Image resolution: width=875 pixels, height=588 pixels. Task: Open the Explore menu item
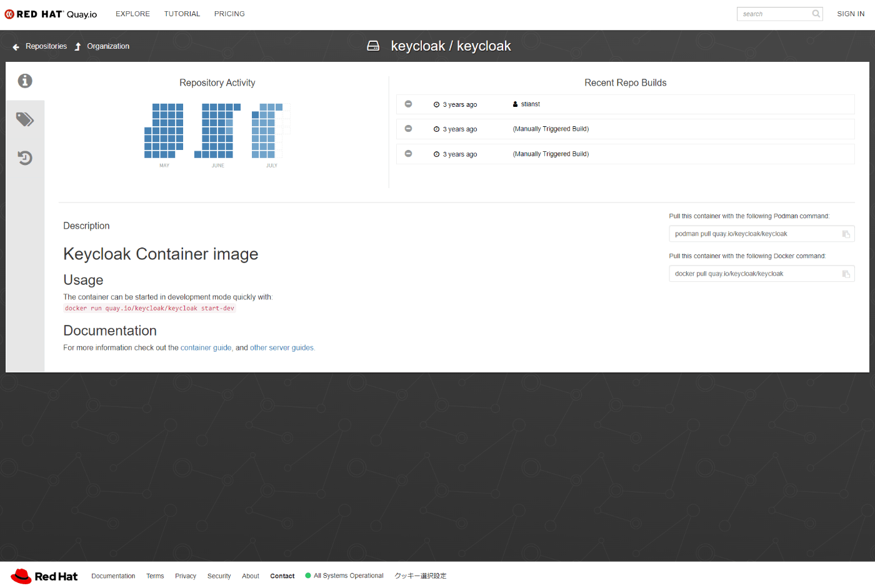[x=132, y=14]
